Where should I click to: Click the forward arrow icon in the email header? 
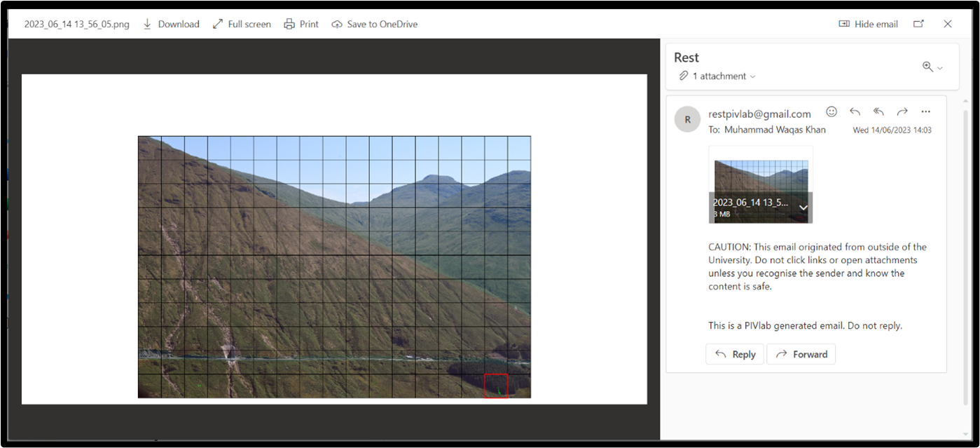pyautogui.click(x=902, y=111)
